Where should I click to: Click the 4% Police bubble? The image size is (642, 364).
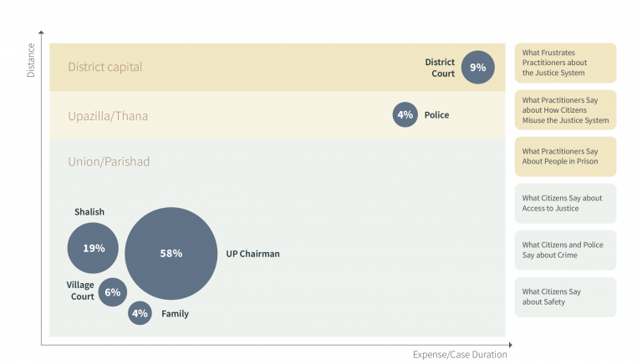click(x=405, y=115)
